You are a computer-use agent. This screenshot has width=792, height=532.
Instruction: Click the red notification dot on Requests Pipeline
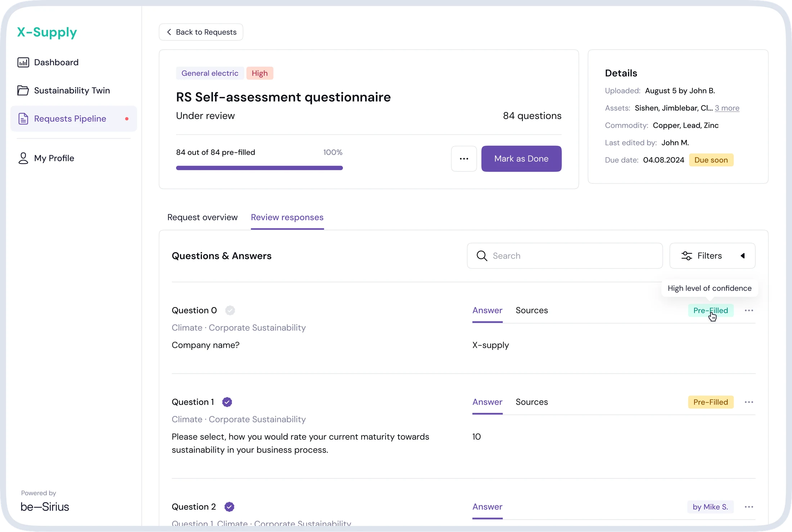[127, 119]
